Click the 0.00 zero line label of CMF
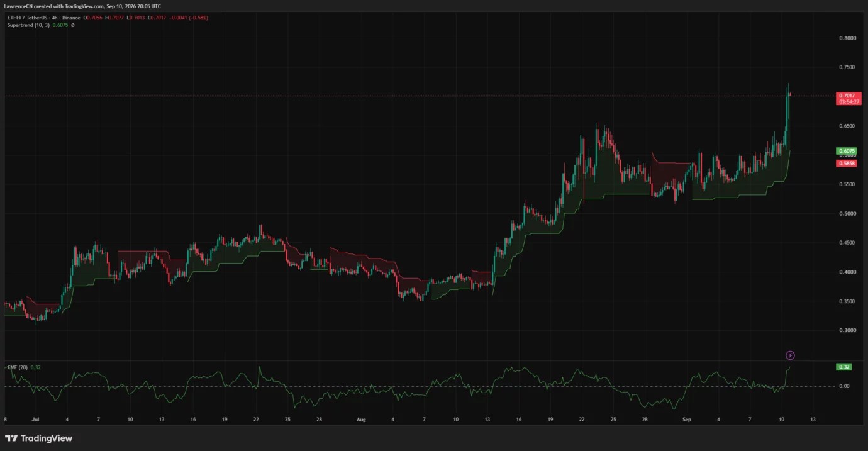 [x=845, y=386]
